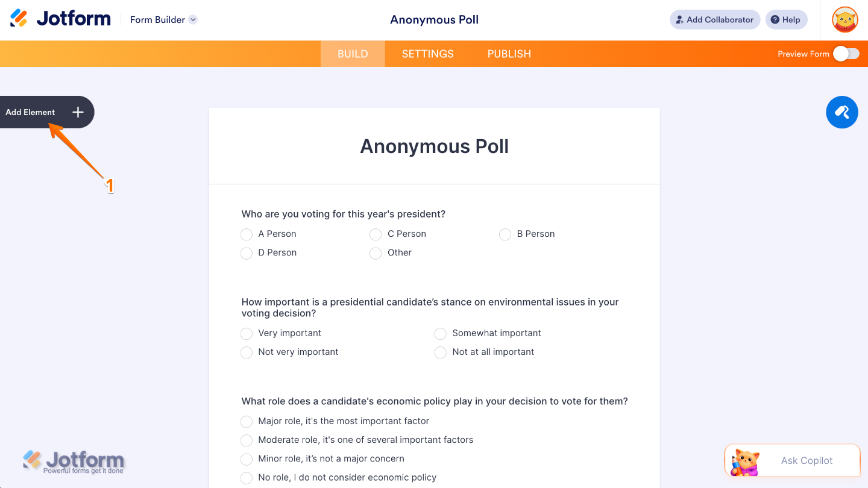Expand the Form Builder dropdown chevron
The height and width of the screenshot is (488, 868).
193,19
